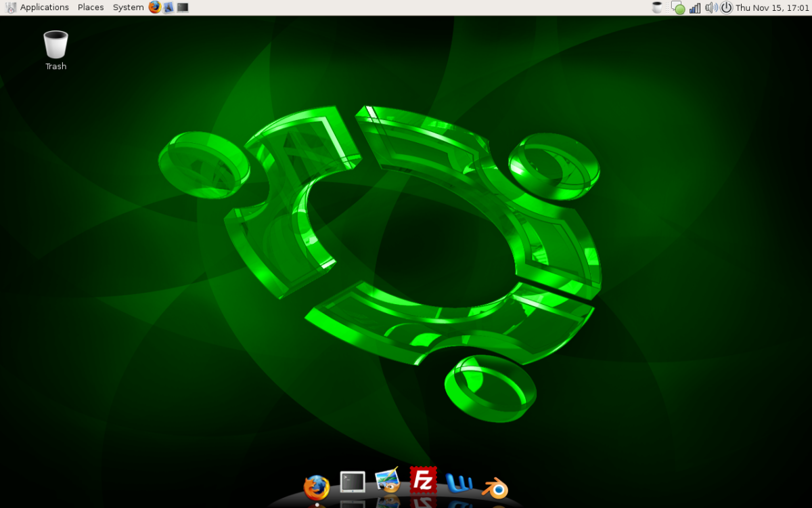The width and height of the screenshot is (812, 508).
Task: Open the chat status indicator with green dot
Action: tap(677, 7)
